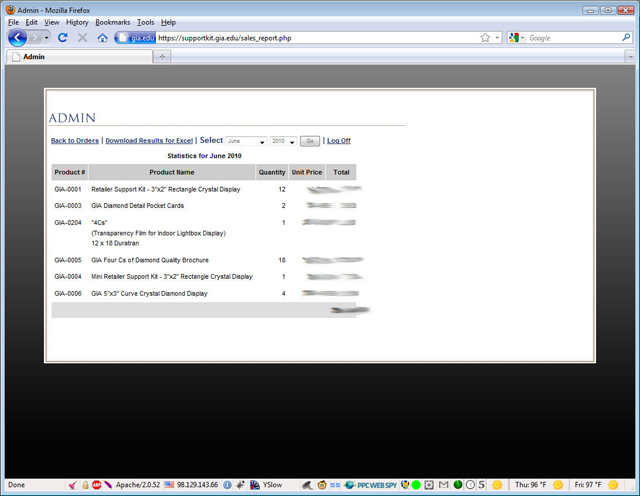The width and height of the screenshot is (640, 496).
Task: Click the PPC Web Spy status bar item
Action: click(x=371, y=485)
